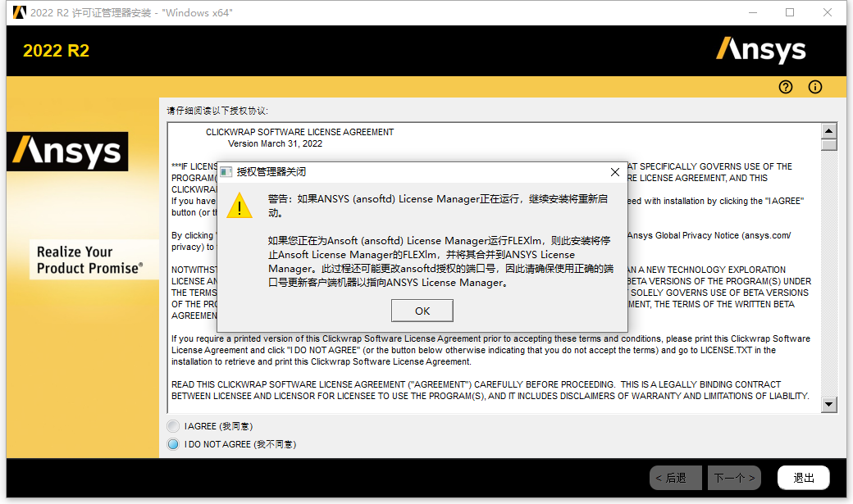
Task: Click the Ansys logo in the top header
Action: (760, 50)
